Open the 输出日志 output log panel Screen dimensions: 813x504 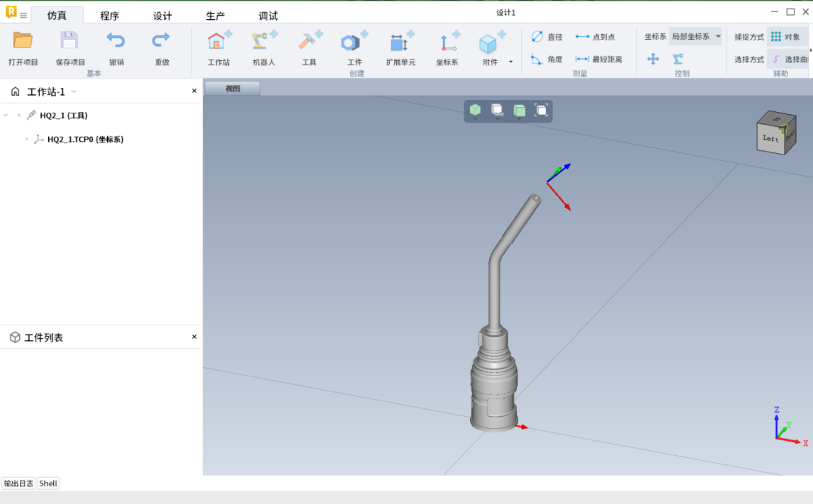pyautogui.click(x=18, y=483)
